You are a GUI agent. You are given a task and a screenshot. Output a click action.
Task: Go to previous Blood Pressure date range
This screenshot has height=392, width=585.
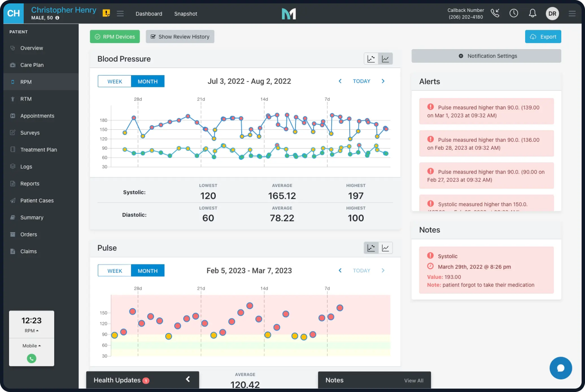340,81
